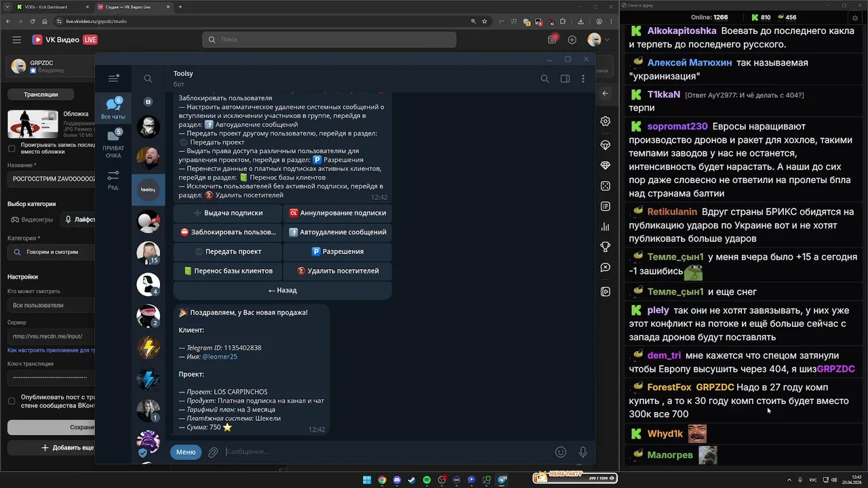Open settings gear in Kick chat sidebar
The height and width of the screenshot is (488, 868).
coord(606,121)
